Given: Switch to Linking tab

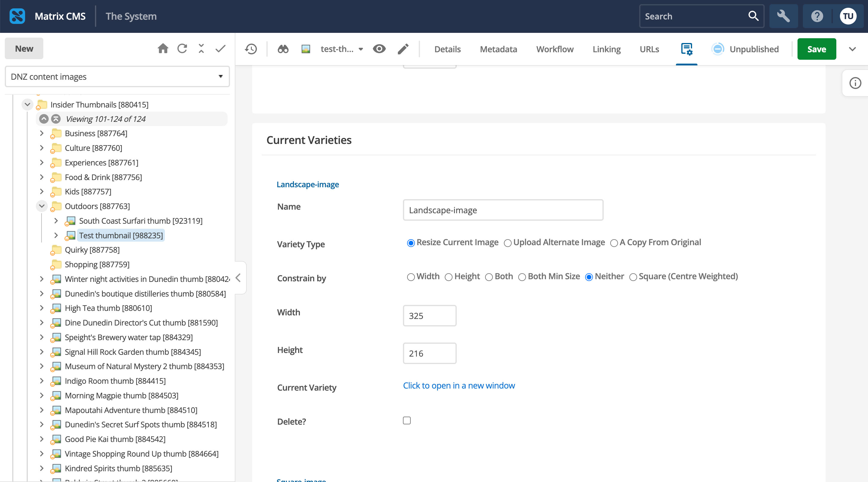Looking at the screenshot, I should click(607, 49).
